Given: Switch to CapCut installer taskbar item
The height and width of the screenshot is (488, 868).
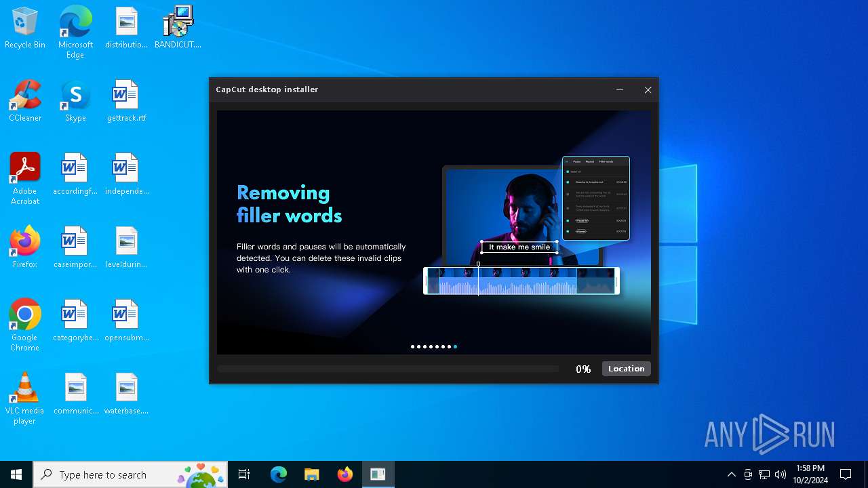Looking at the screenshot, I should point(378,474).
